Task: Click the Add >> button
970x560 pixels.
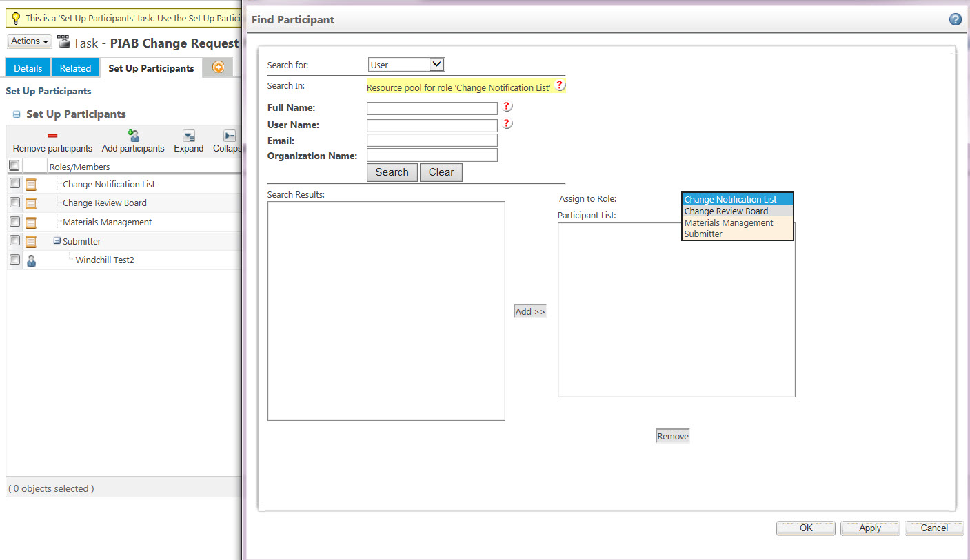Action: click(530, 311)
